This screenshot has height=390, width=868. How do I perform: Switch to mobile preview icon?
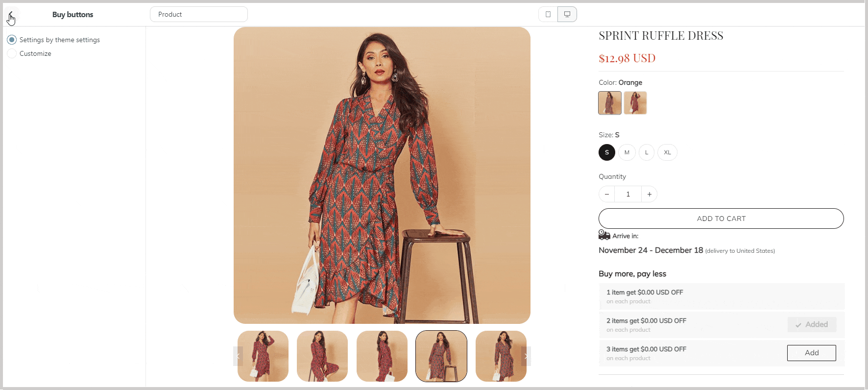point(548,14)
